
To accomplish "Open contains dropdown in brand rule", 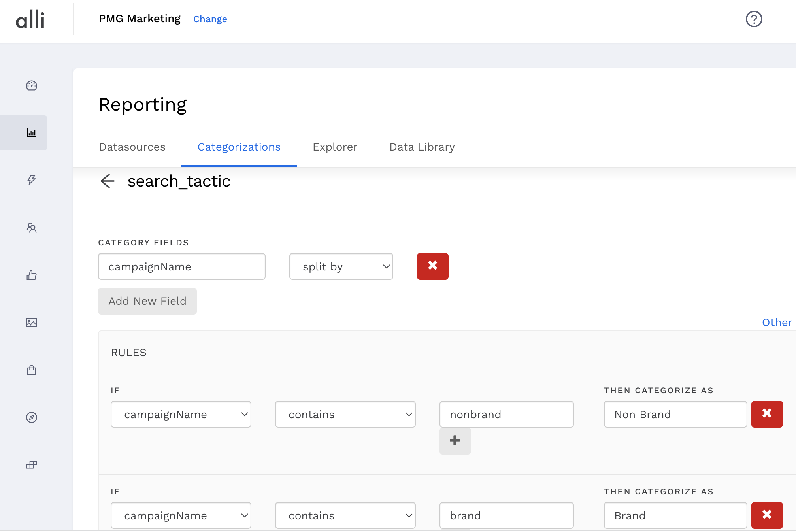I will coord(345,515).
